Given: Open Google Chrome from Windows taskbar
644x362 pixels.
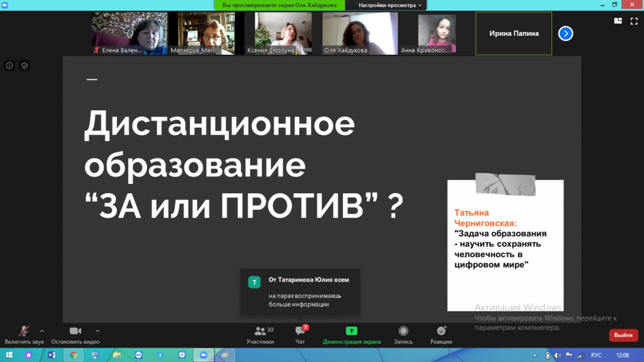Looking at the screenshot, I should tap(74, 355).
